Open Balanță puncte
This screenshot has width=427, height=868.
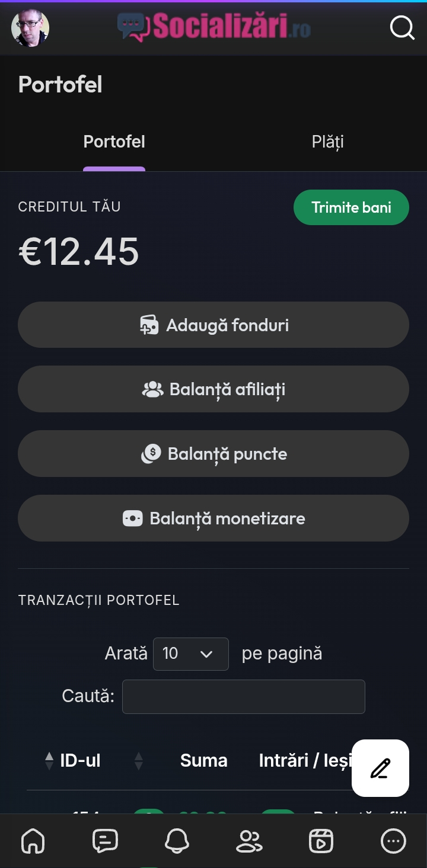coord(213,453)
